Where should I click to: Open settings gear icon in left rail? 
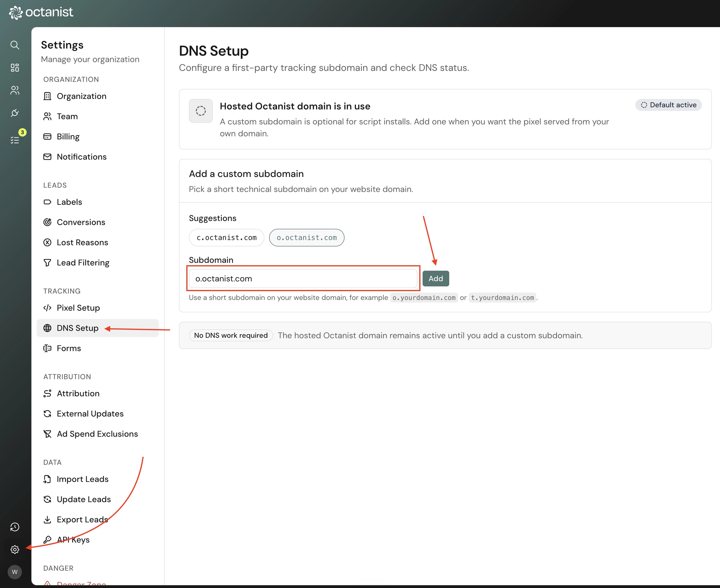15,549
